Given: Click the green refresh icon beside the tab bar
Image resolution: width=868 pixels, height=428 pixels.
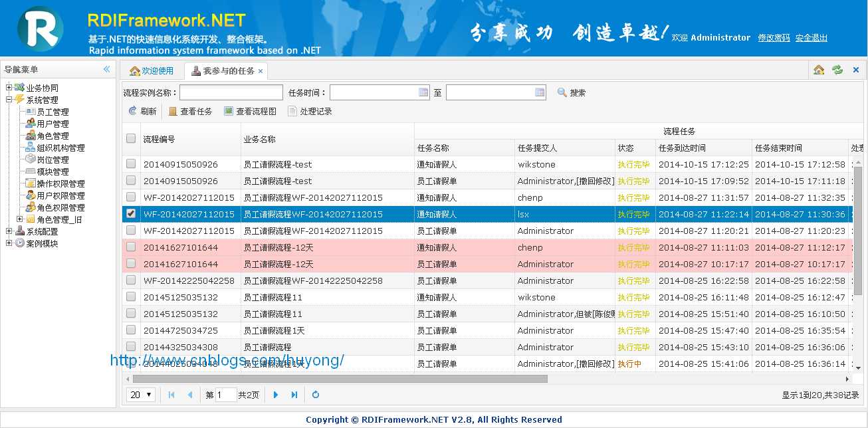Looking at the screenshot, I should [837, 70].
